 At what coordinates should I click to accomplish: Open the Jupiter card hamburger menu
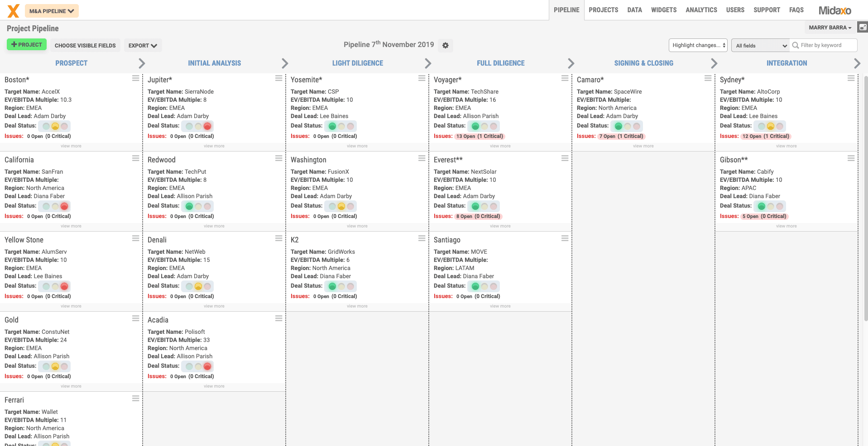click(x=278, y=78)
